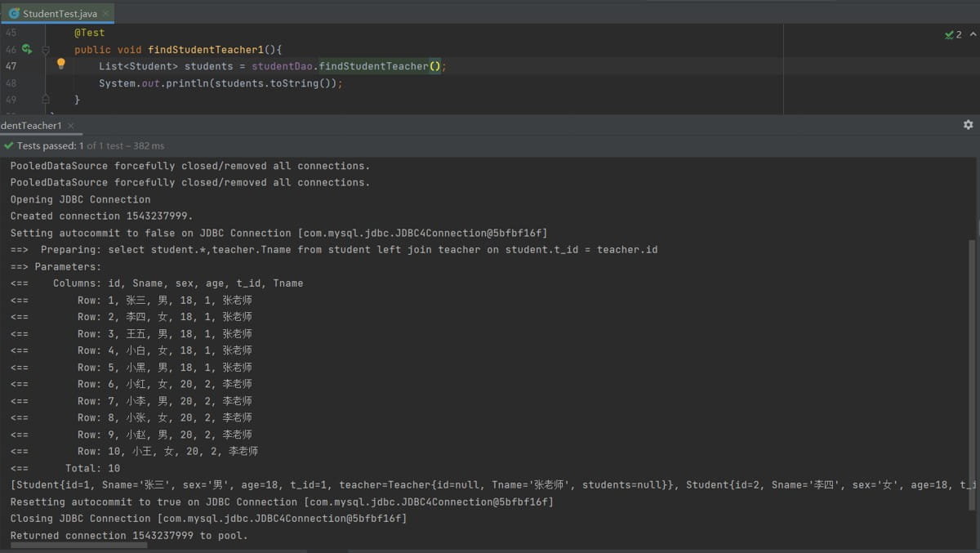Viewport: 980px width, 553px height.
Task: Click the findStudentTeacher method call
Action: coord(373,66)
